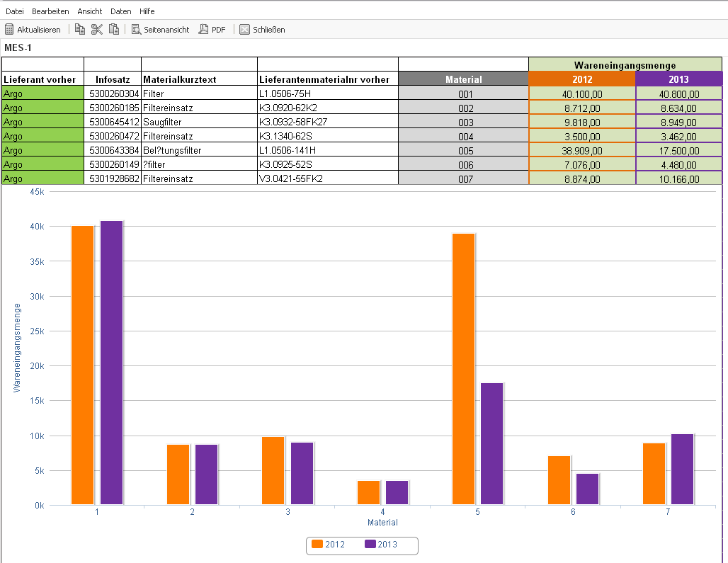Click the Wareneingangsmenge header cell
The width and height of the screenshot is (728, 563).
click(x=625, y=64)
